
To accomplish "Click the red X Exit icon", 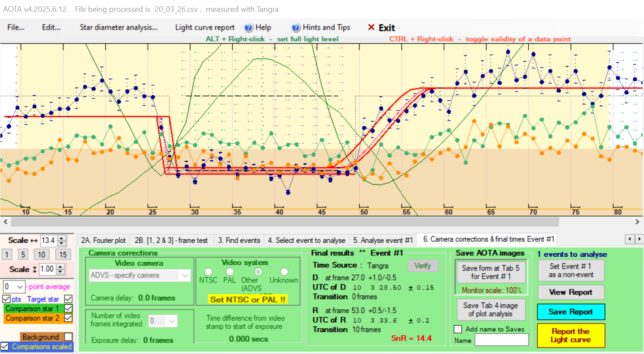I will pyautogui.click(x=371, y=27).
